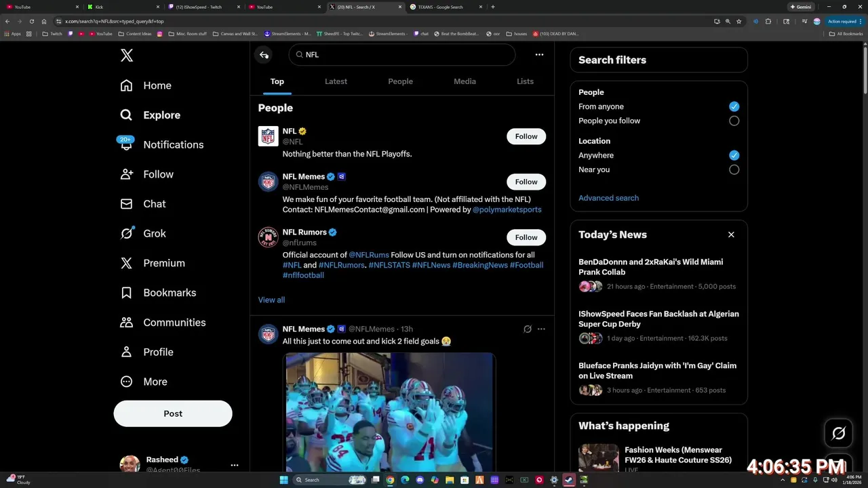The width and height of the screenshot is (868, 488).
Task: Switch to the Kick browser tab
Action: (x=123, y=7)
